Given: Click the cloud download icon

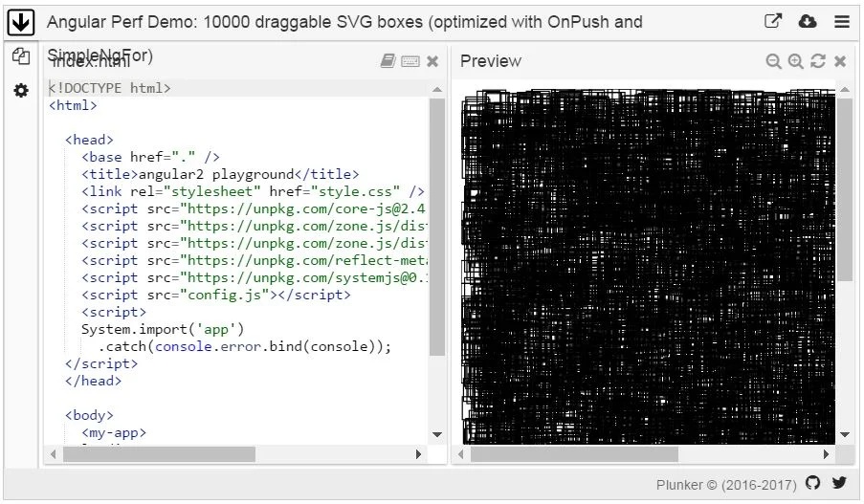Looking at the screenshot, I should click(808, 21).
